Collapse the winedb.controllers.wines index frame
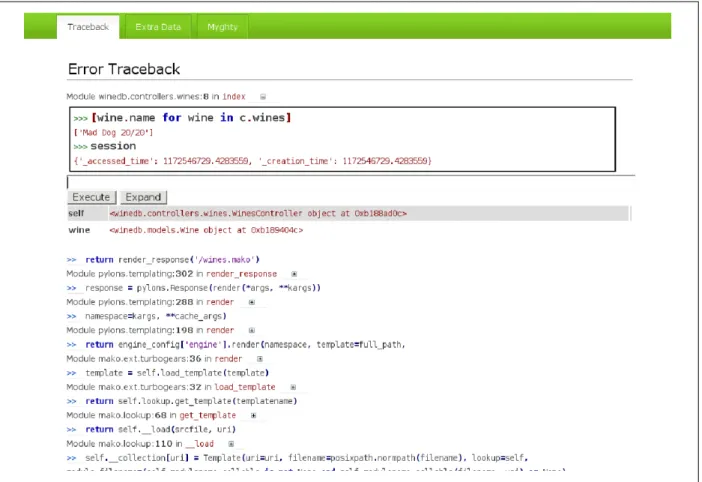 coord(263,97)
